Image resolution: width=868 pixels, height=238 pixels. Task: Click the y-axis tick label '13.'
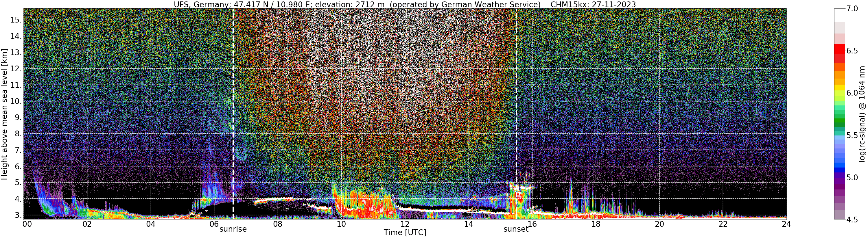(x=16, y=53)
